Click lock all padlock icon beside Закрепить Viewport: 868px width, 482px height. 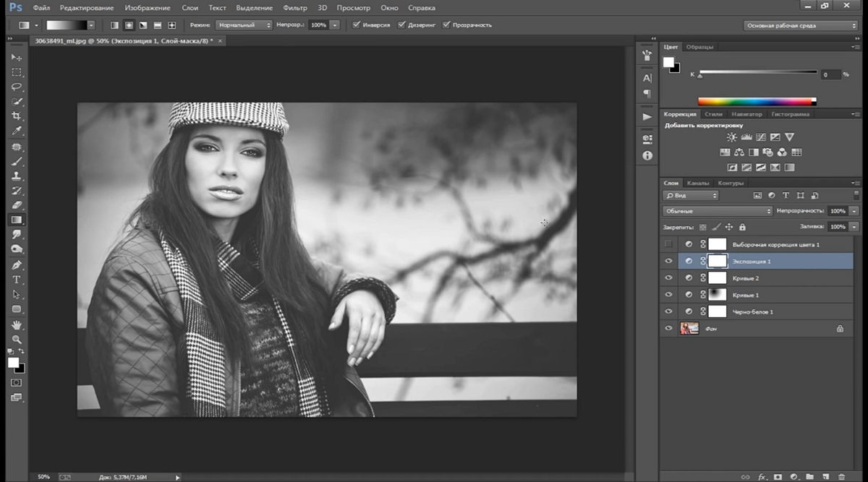tap(742, 227)
